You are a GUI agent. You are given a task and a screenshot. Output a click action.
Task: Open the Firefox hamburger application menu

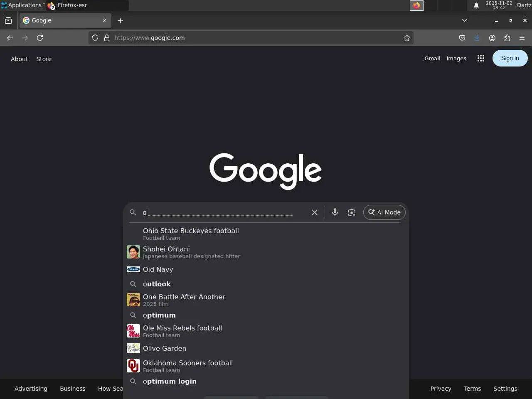tap(522, 38)
